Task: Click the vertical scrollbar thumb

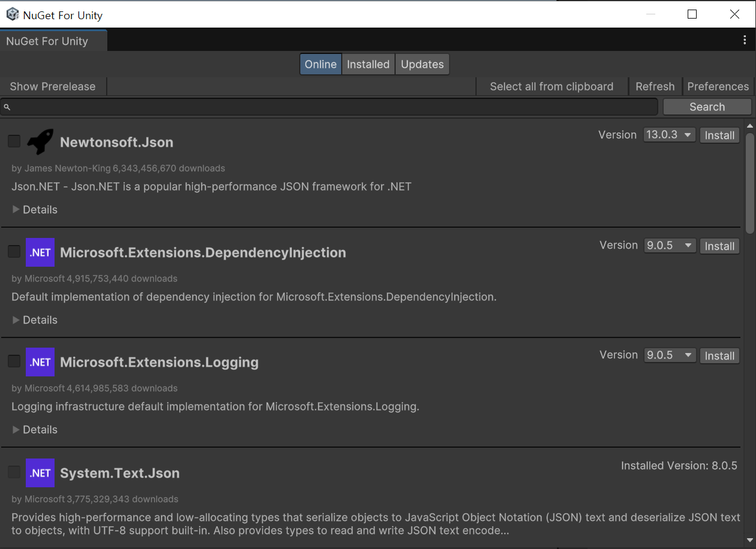Action: coord(749,183)
